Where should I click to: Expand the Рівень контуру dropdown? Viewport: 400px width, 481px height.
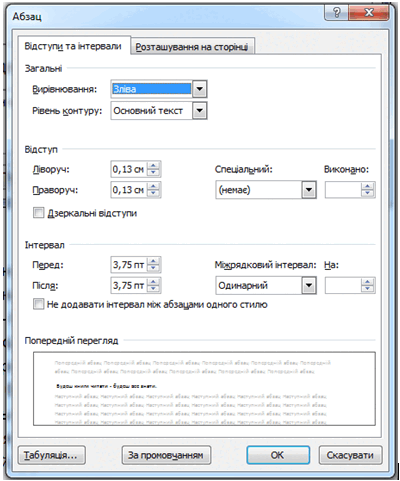coord(199,111)
